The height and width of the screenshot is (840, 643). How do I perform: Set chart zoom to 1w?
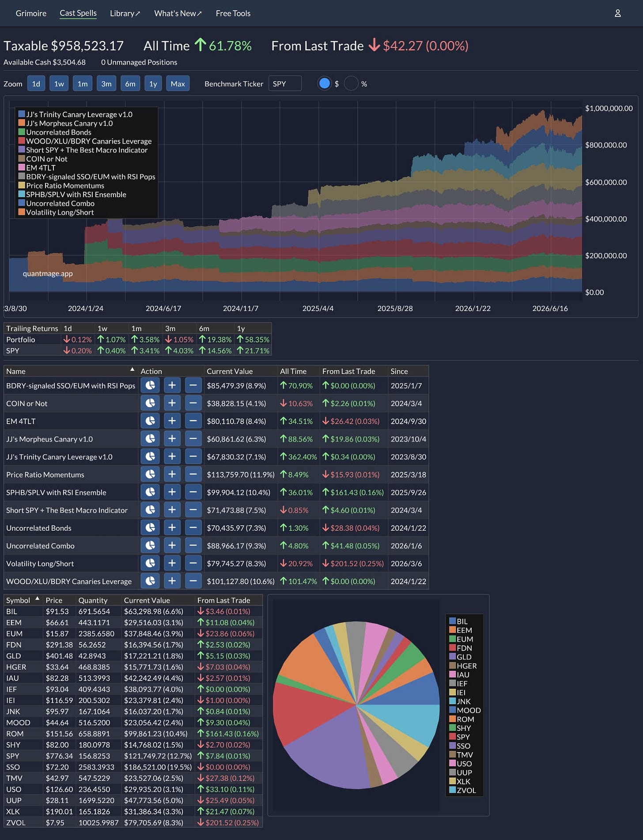59,84
